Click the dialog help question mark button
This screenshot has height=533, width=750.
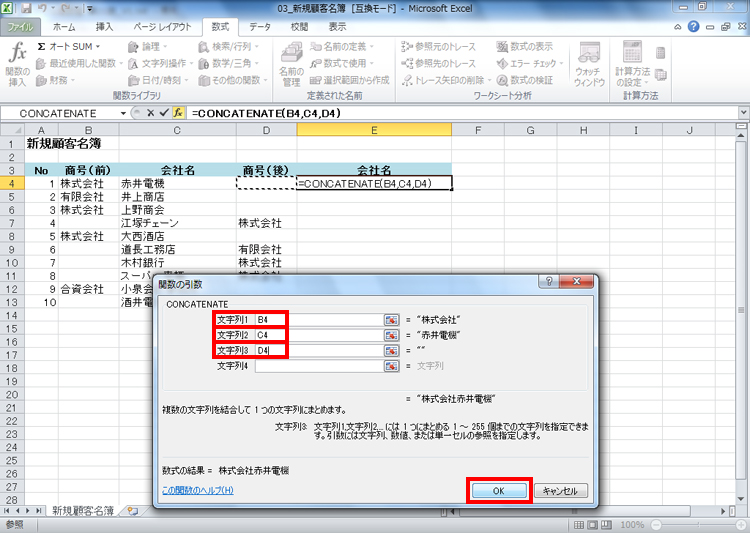tap(549, 281)
